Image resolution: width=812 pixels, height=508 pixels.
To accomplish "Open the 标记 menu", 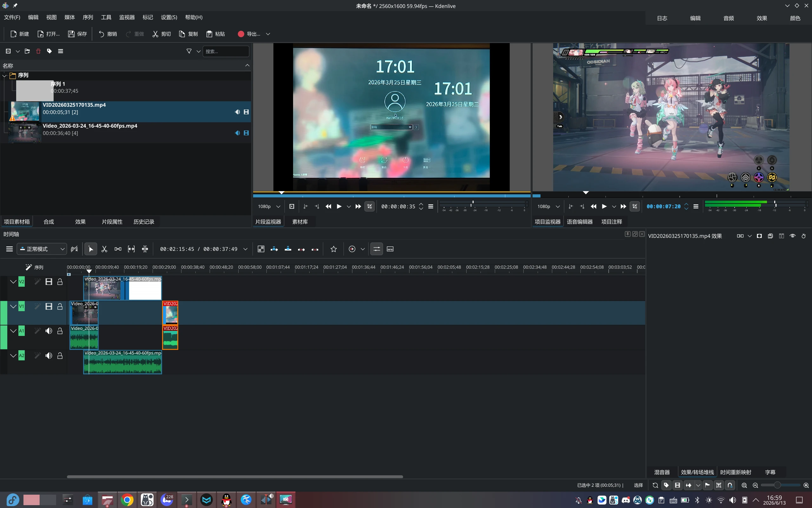I will pos(147,17).
